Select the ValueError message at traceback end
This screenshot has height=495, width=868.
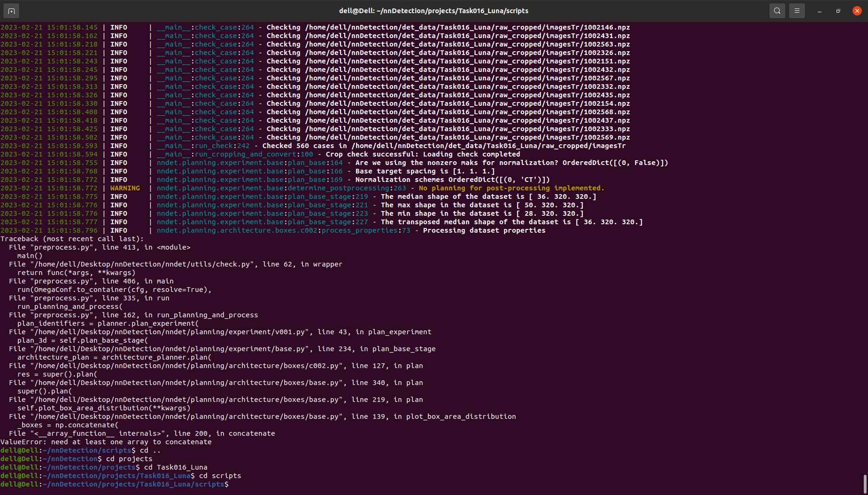point(106,442)
